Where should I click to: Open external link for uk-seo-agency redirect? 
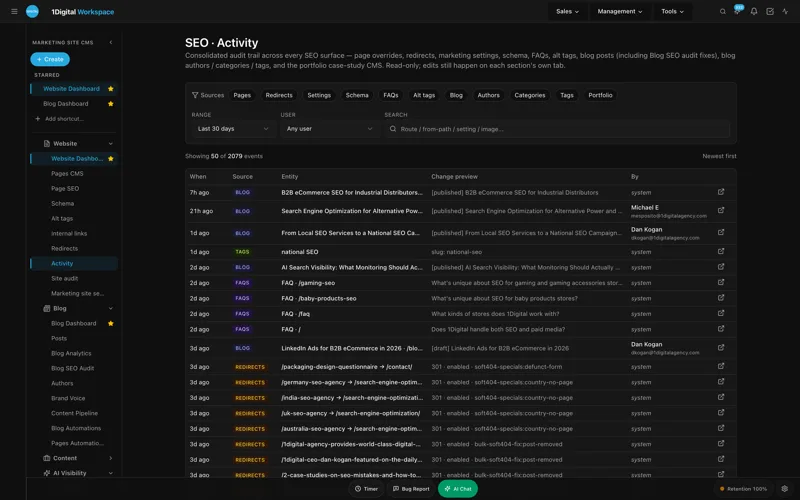coord(721,413)
